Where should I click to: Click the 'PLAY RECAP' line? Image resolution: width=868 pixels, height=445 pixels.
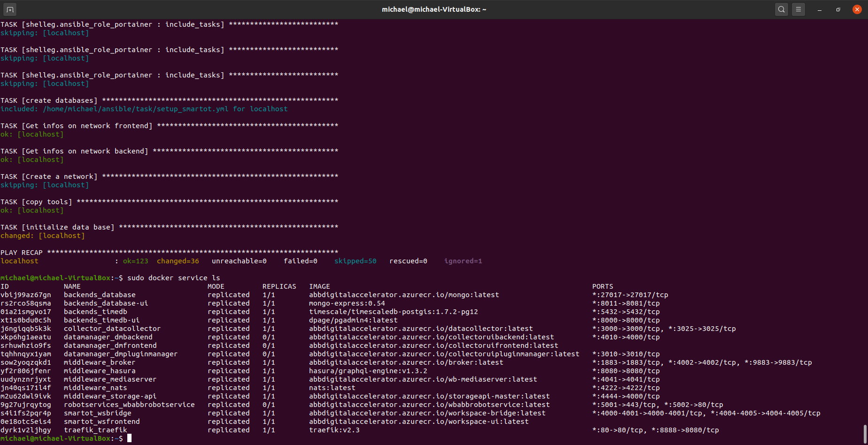point(170,253)
